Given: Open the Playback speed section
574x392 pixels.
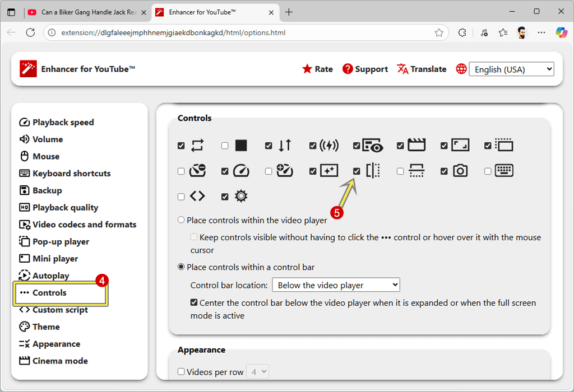Looking at the screenshot, I should [57, 122].
